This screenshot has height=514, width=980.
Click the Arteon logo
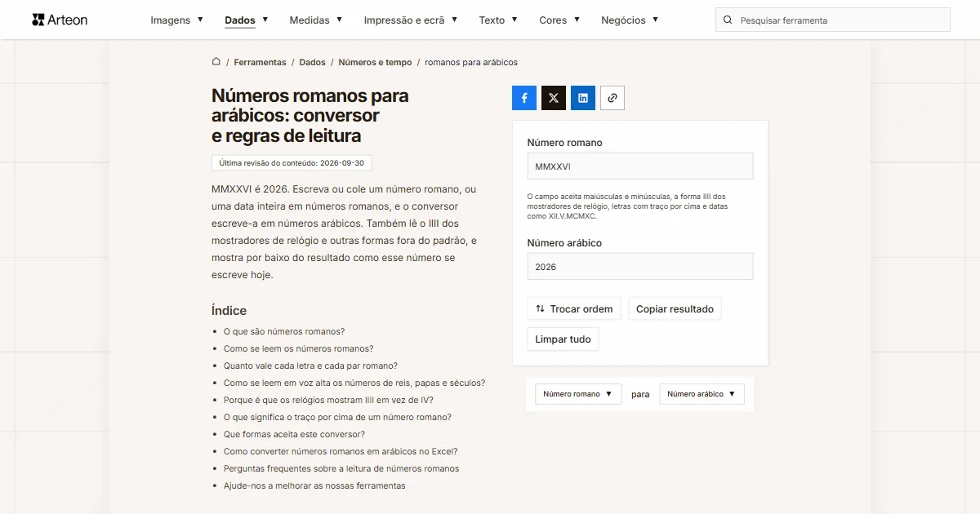point(60,20)
